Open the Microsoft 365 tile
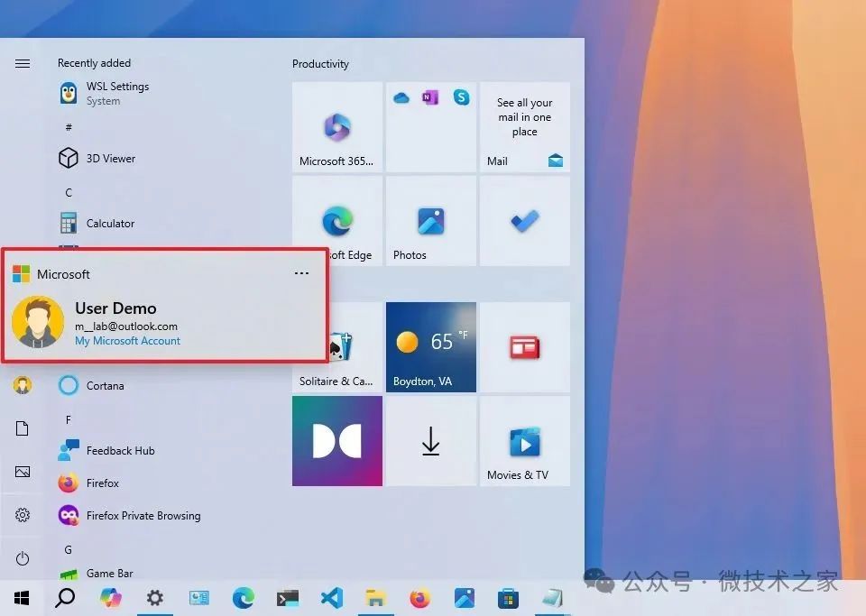This screenshot has height=616, width=866. click(x=336, y=127)
